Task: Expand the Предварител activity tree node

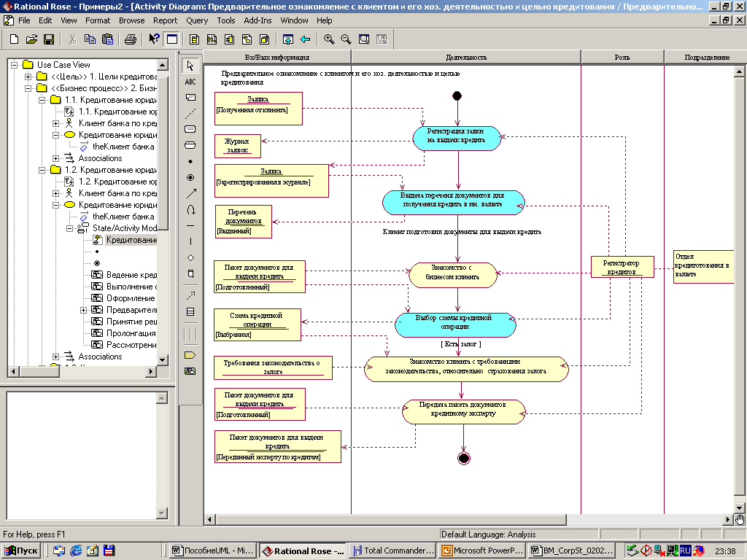Action: tap(83, 309)
